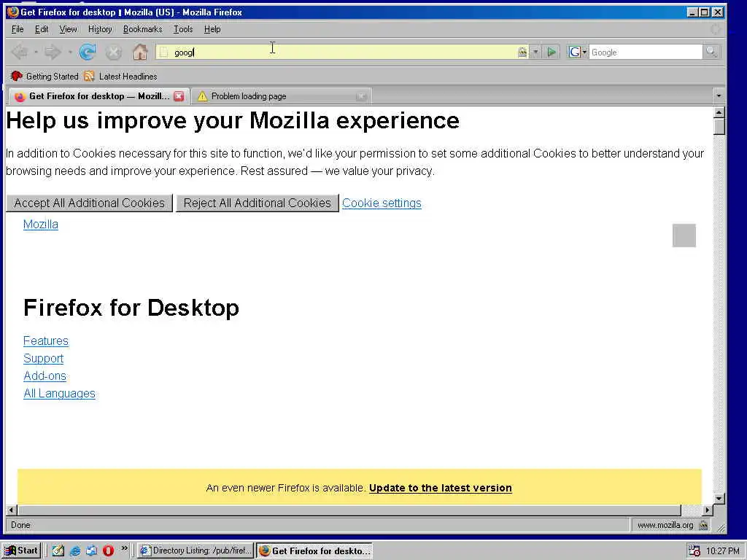Follow the Mozilla link
747x560 pixels.
click(41, 225)
